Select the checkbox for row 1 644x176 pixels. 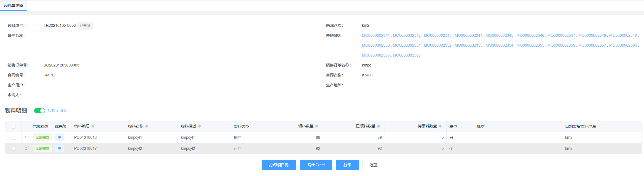click(14, 138)
